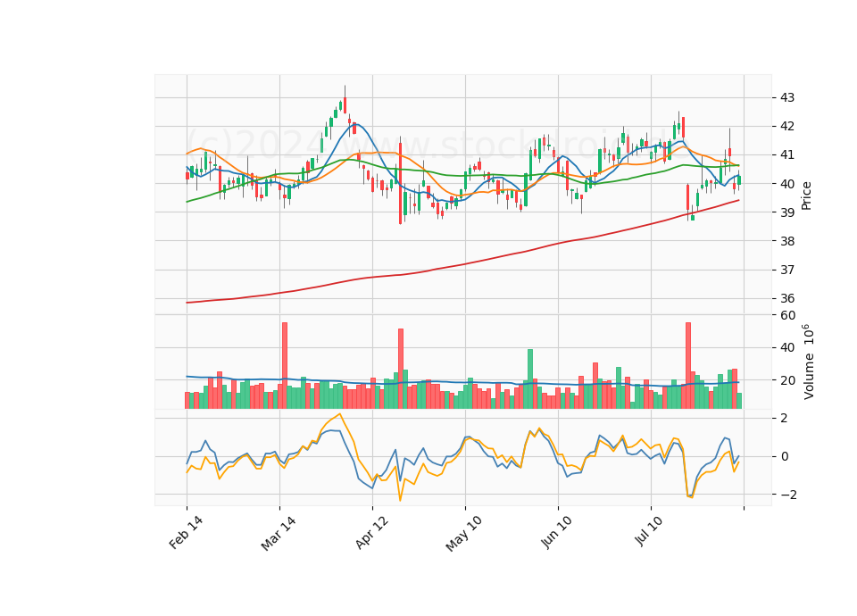Click the Apr 12 date label
857x616 pixels.
372,532
